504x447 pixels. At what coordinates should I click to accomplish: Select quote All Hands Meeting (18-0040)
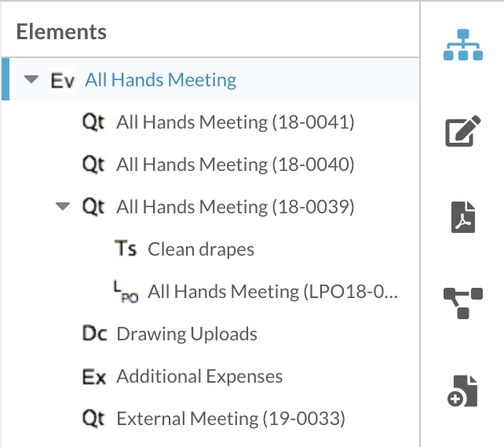(x=236, y=165)
